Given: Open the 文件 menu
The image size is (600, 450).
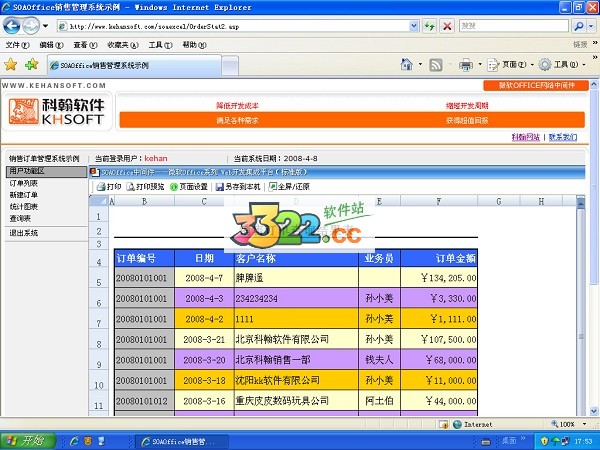Looking at the screenshot, I should tap(17, 45).
